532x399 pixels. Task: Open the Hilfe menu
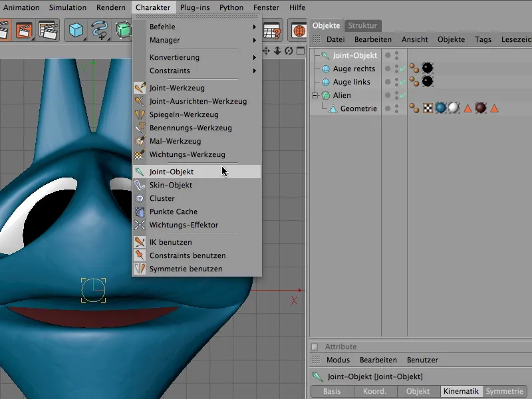(297, 7)
